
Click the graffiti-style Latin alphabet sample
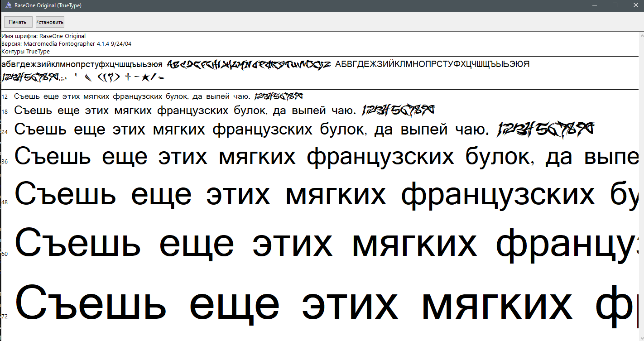tap(249, 65)
